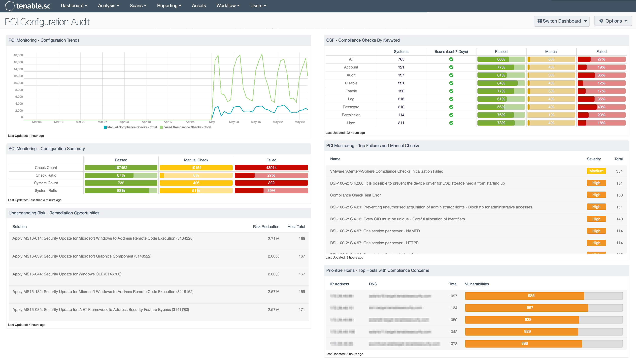Click the Disable row passed bar 84%
Screen dimensions: 636x364
pyautogui.click(x=501, y=83)
